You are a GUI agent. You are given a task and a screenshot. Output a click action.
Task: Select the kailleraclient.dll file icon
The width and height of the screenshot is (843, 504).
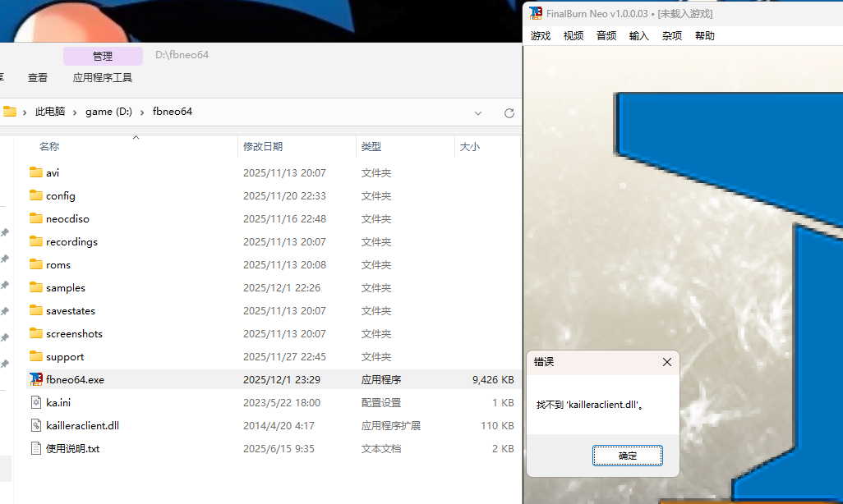[x=36, y=425]
